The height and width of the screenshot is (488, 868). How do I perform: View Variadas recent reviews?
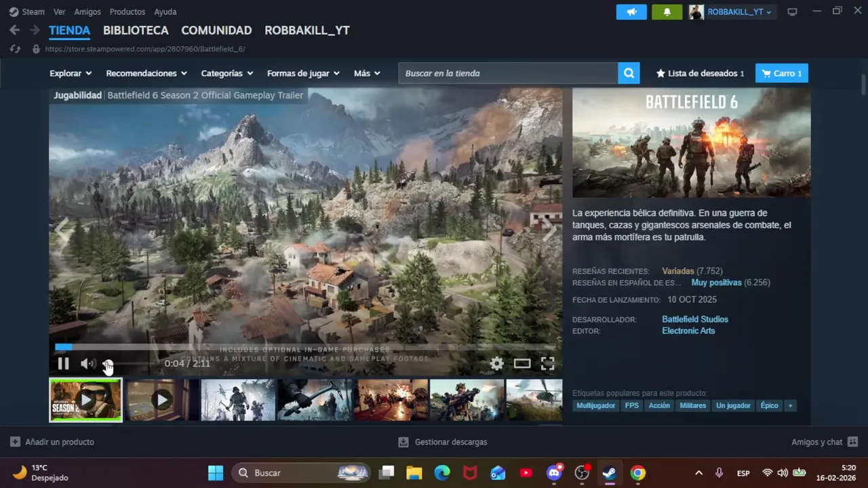coord(678,271)
